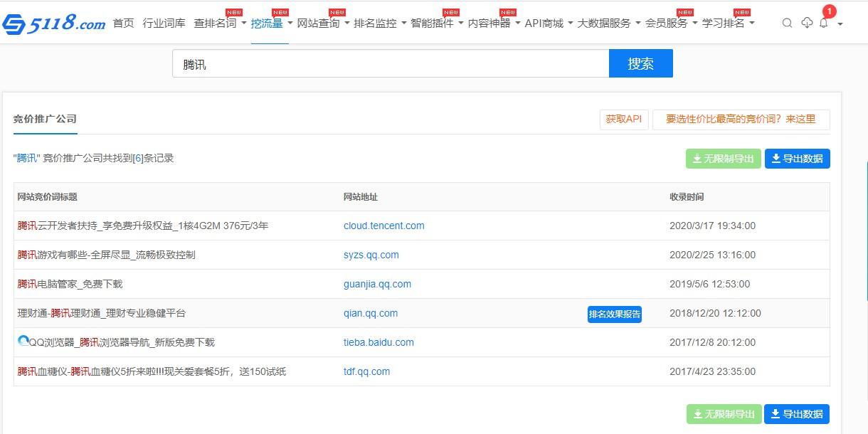The width and height of the screenshot is (868, 434).
Task: Expand the 网站查询 dropdown menu
Action: pos(324,23)
